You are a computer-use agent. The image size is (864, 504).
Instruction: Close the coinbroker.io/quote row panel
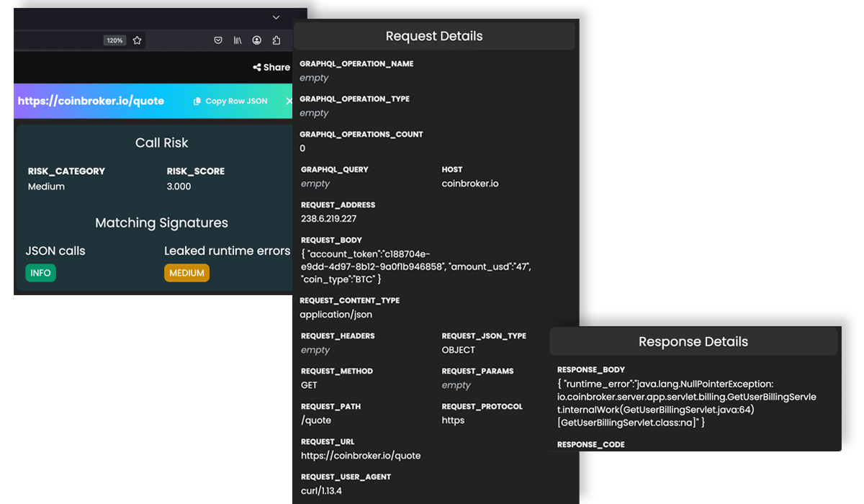[289, 101]
